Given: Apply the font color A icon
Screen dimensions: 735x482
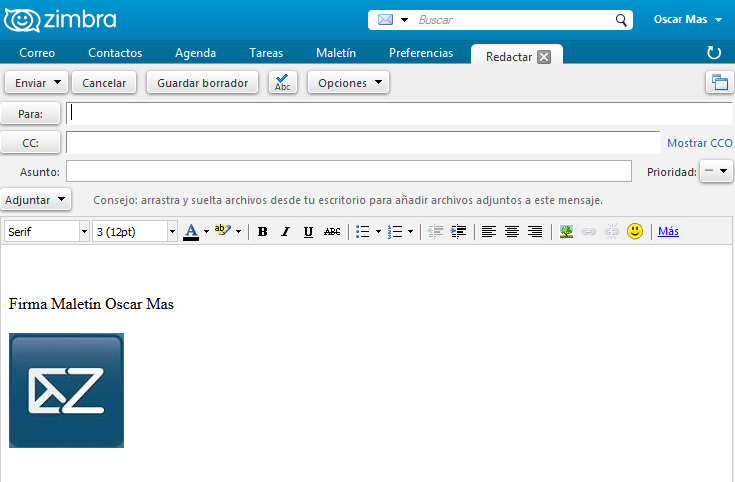Looking at the screenshot, I should 191,232.
